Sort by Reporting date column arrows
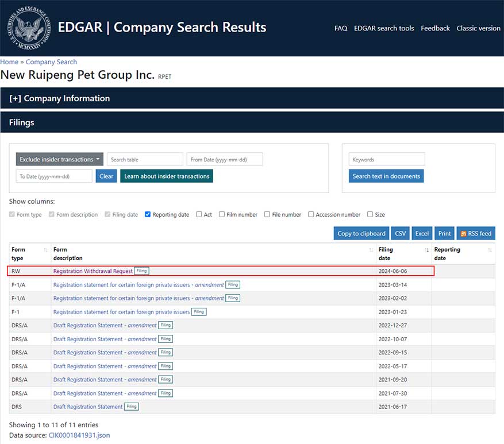The height and width of the screenshot is (444, 504). (x=490, y=250)
